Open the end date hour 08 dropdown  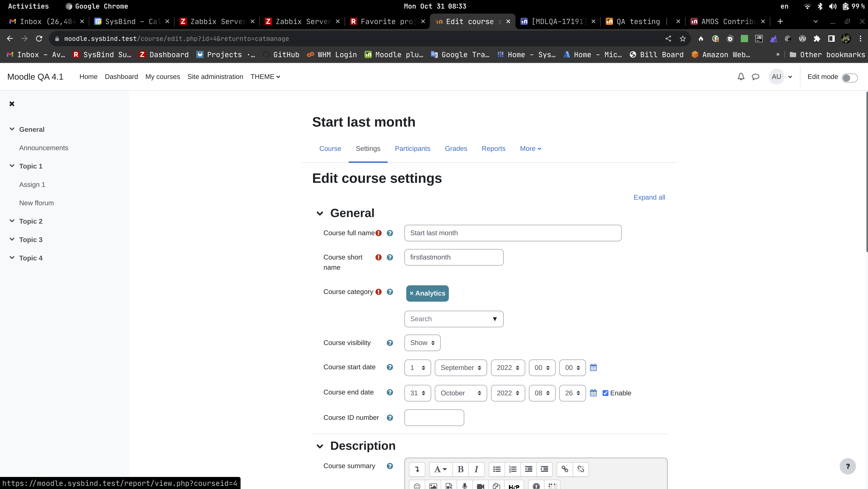(x=542, y=393)
